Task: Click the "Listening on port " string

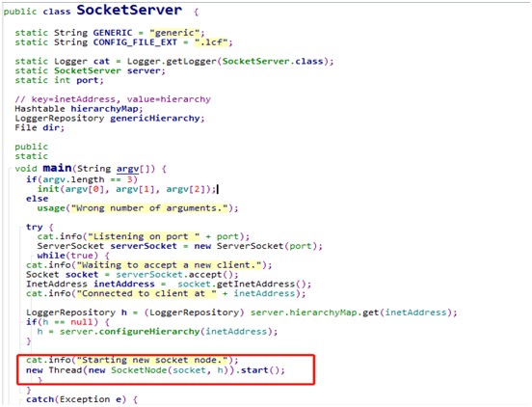Action: click(144, 236)
